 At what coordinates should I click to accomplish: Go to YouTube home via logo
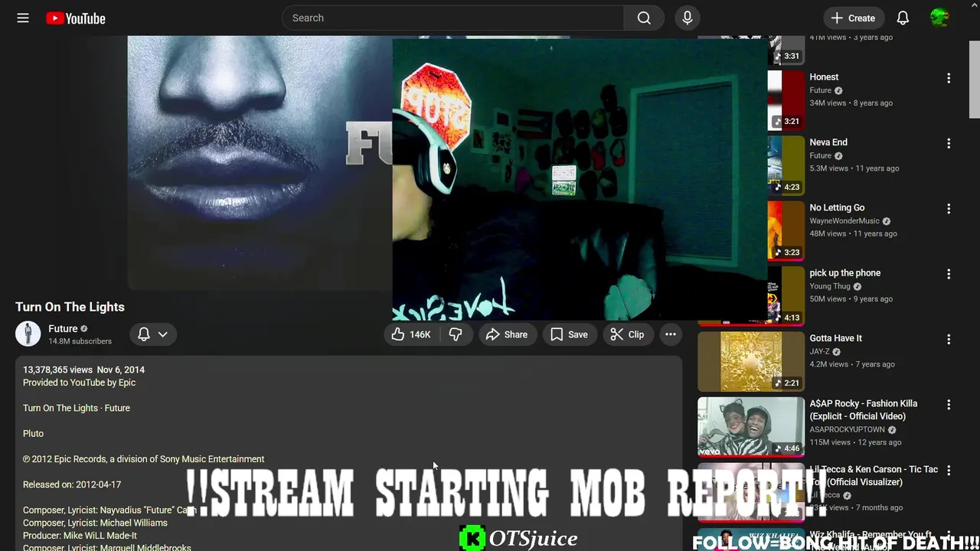[75, 18]
